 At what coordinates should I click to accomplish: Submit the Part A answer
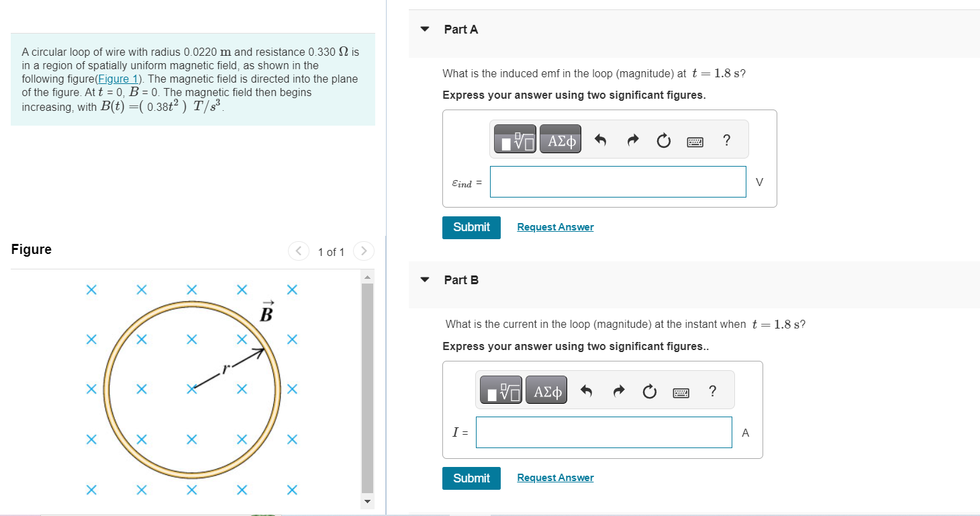pos(471,227)
